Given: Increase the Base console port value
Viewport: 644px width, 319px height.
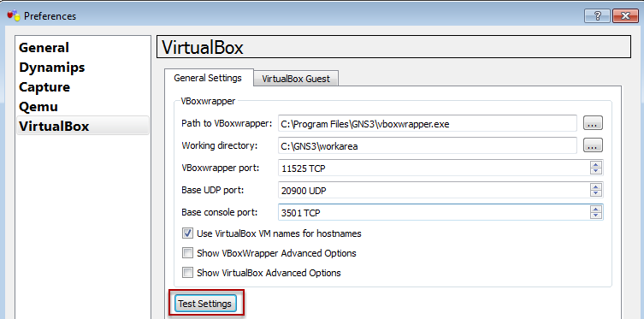Looking at the screenshot, I should click(595, 209).
